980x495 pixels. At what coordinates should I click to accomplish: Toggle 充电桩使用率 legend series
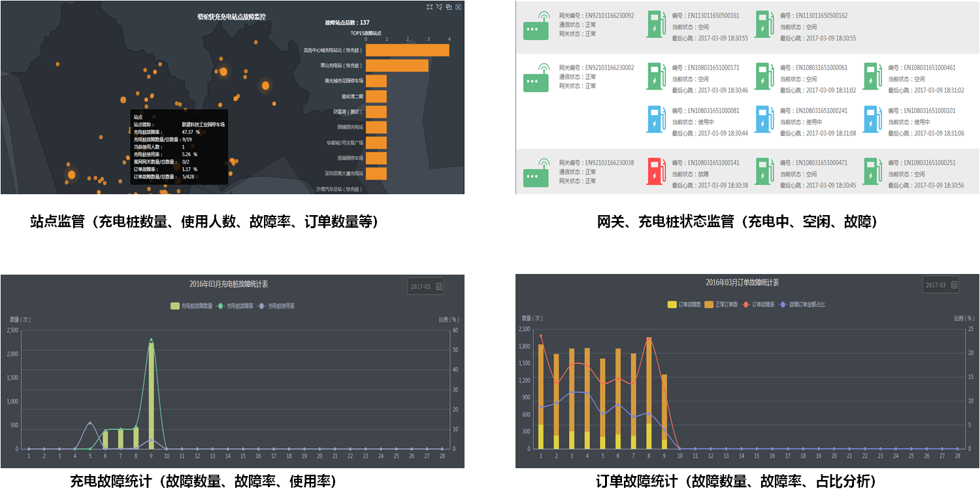click(x=276, y=305)
